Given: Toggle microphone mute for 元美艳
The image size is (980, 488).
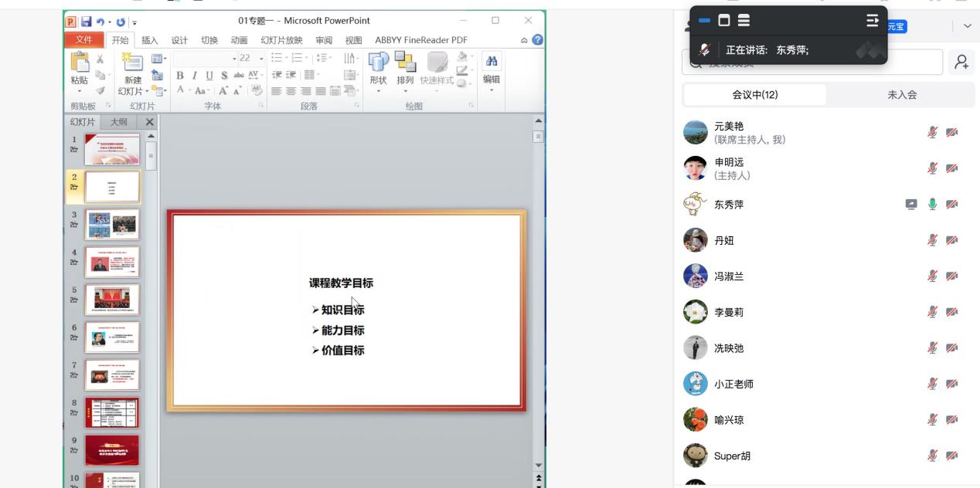Looking at the screenshot, I should coord(933,133).
